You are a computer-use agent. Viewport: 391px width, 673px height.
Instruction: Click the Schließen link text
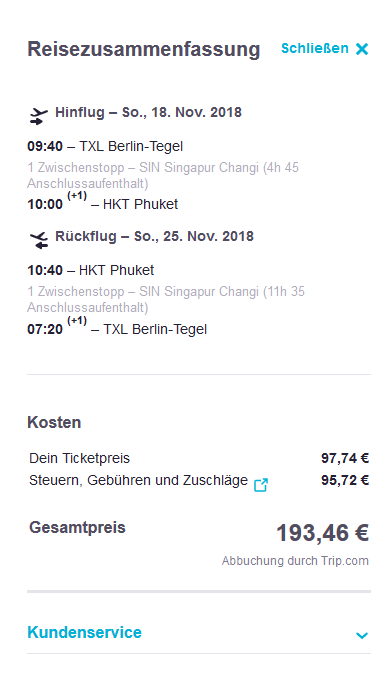point(315,48)
